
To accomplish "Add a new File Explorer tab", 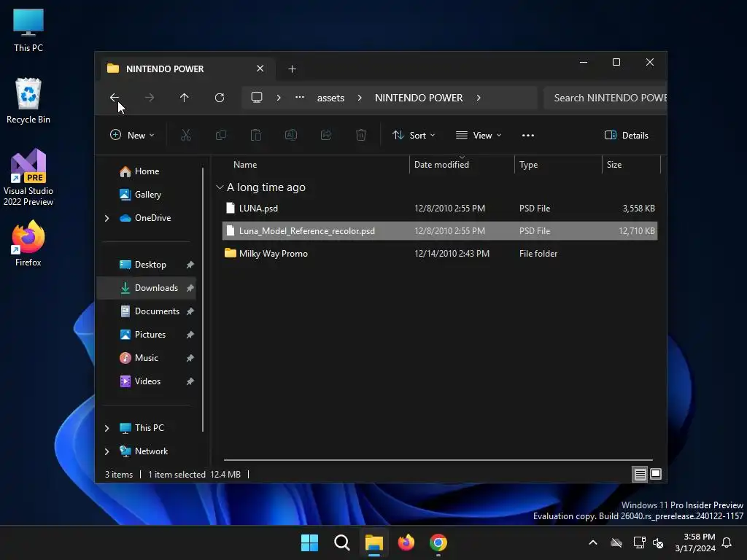I will click(292, 69).
